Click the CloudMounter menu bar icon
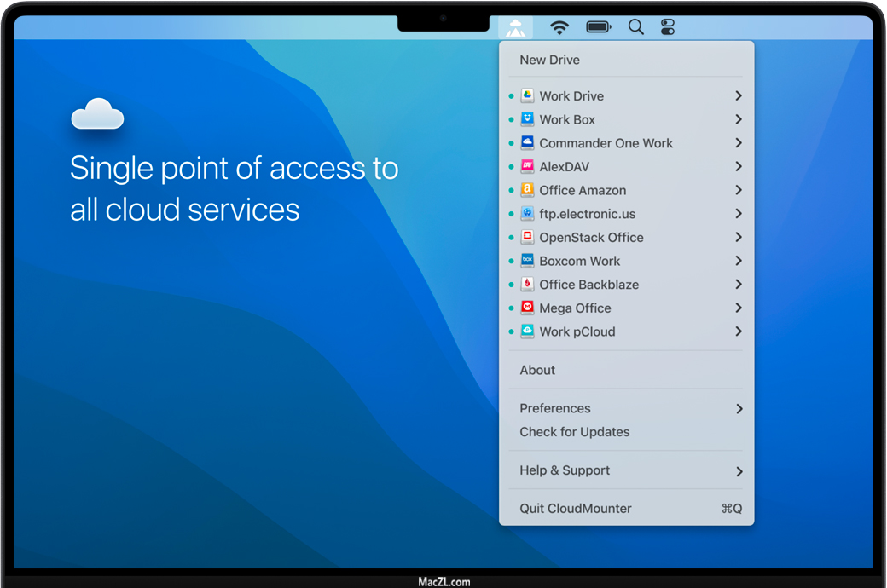This screenshot has height=588, width=887. pyautogui.click(x=515, y=27)
